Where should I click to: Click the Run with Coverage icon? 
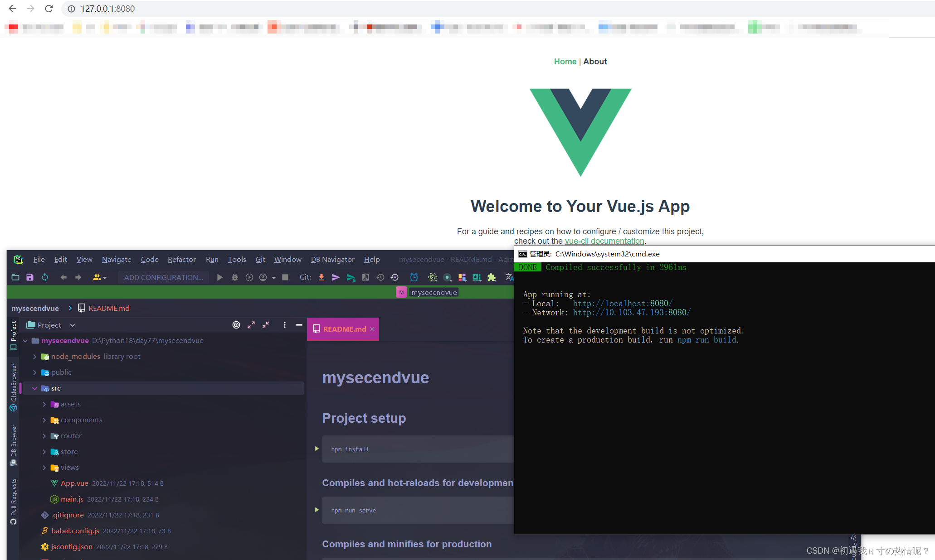(x=249, y=277)
